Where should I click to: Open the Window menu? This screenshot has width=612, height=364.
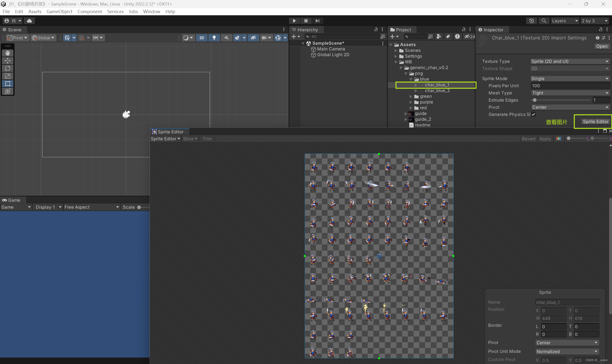[x=151, y=11]
